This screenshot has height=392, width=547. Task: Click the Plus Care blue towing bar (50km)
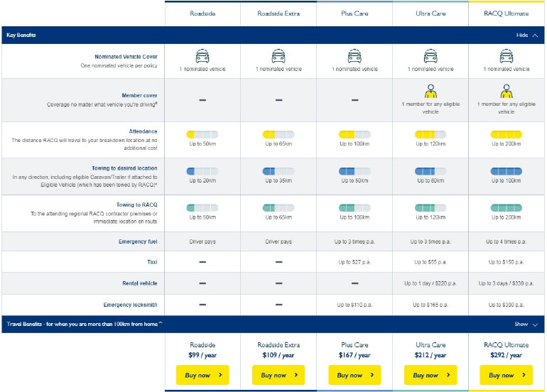[354, 171]
